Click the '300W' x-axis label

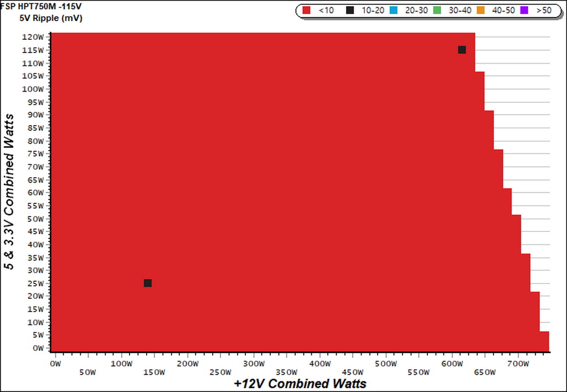coord(254,364)
